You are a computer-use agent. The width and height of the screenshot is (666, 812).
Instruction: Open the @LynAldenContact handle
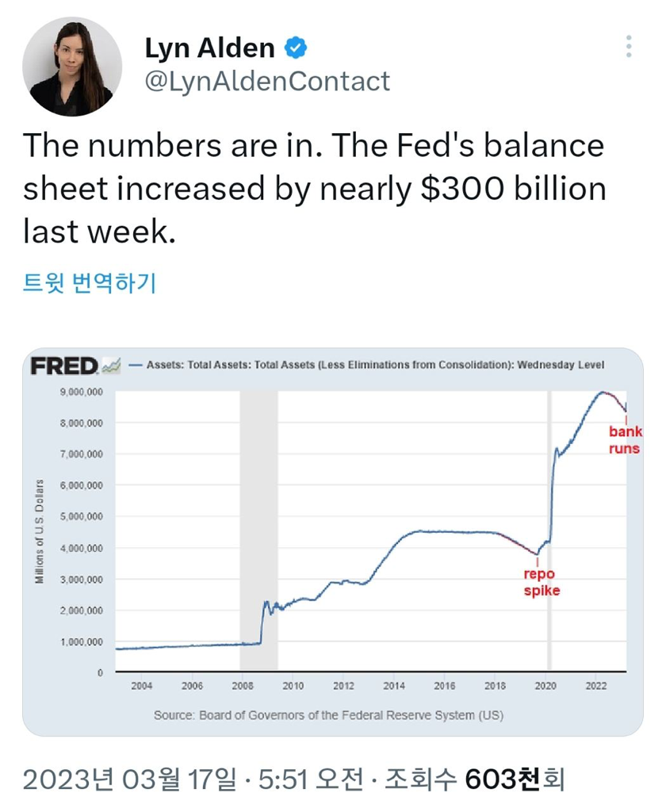click(x=267, y=81)
